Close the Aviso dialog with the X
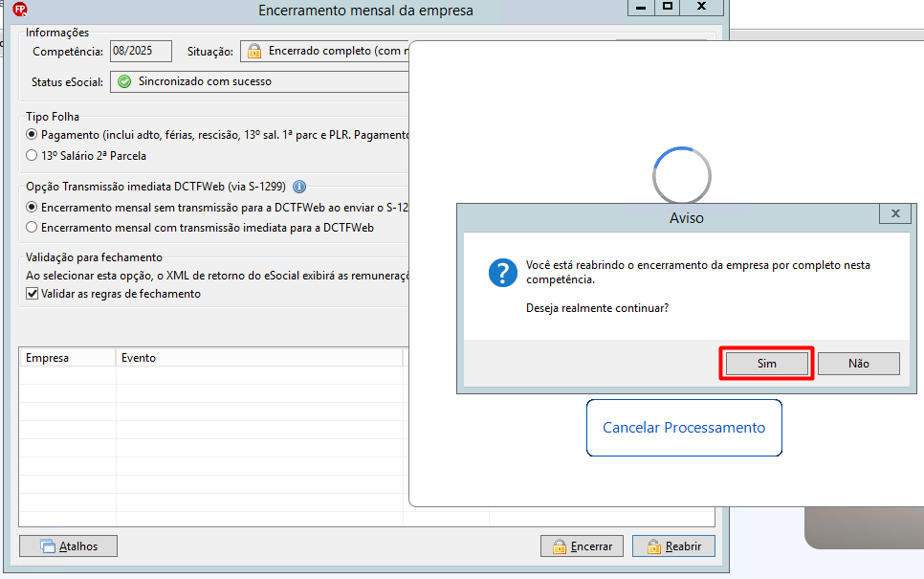The width and height of the screenshot is (924, 579). pos(895,213)
